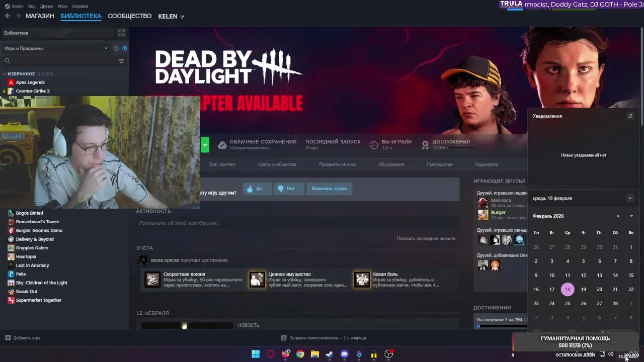Image resolution: width=644 pixels, height=362 pixels.
Task: Open Windows Start button
Action: point(256,354)
